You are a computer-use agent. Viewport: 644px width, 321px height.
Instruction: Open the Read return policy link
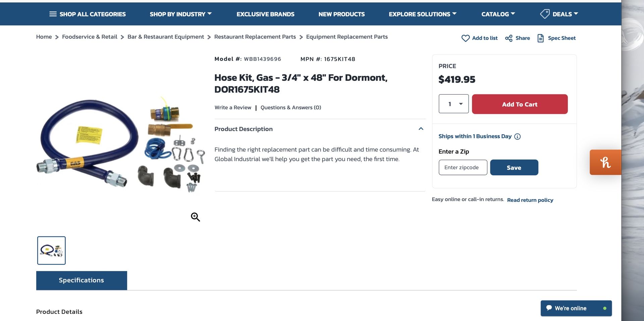click(x=530, y=200)
